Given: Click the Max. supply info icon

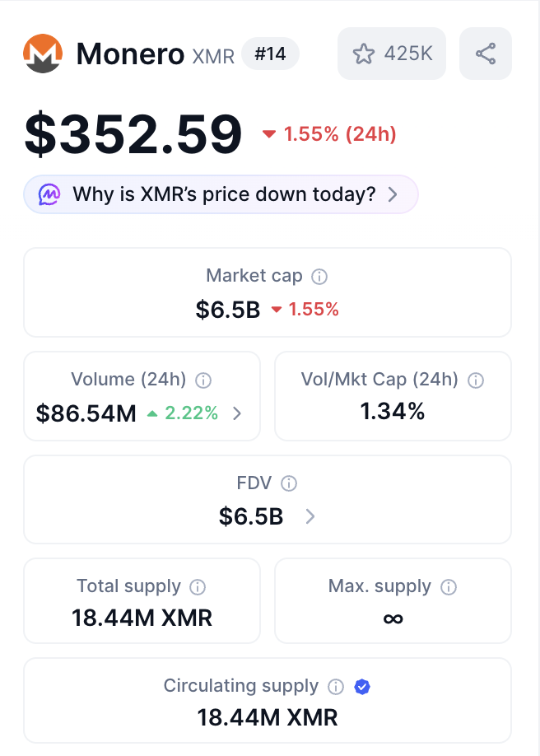Looking at the screenshot, I should tap(448, 586).
